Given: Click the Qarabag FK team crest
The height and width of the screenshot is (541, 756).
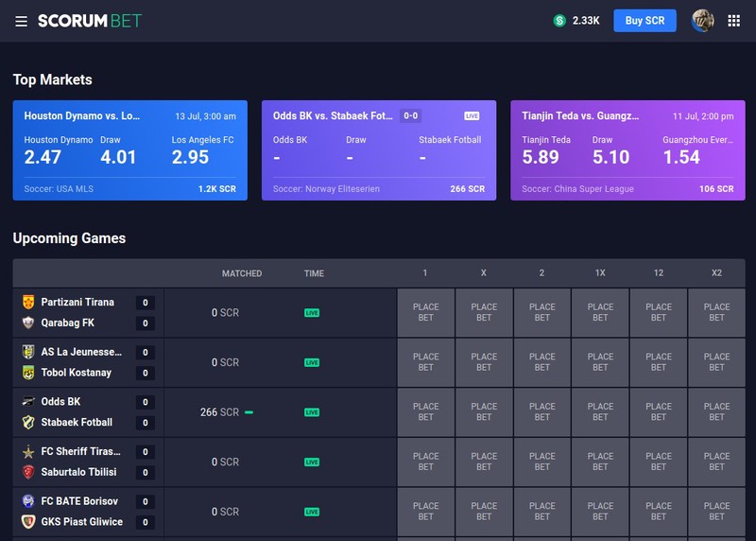Looking at the screenshot, I should [x=28, y=323].
